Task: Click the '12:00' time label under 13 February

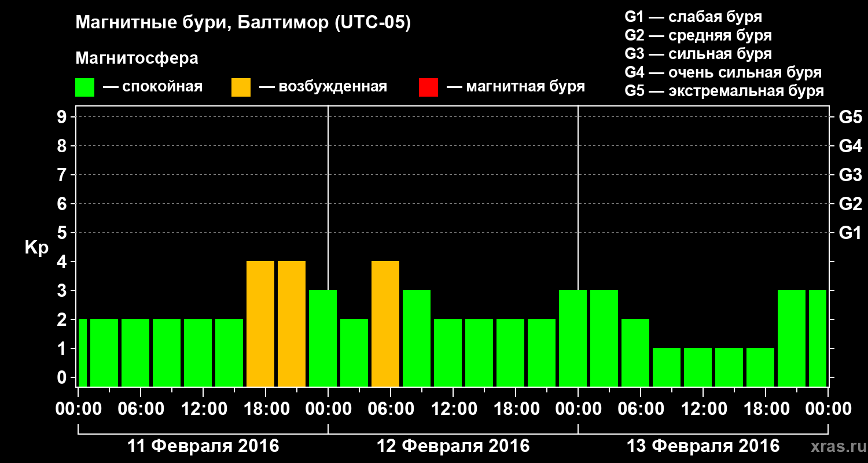Action: click(703, 409)
